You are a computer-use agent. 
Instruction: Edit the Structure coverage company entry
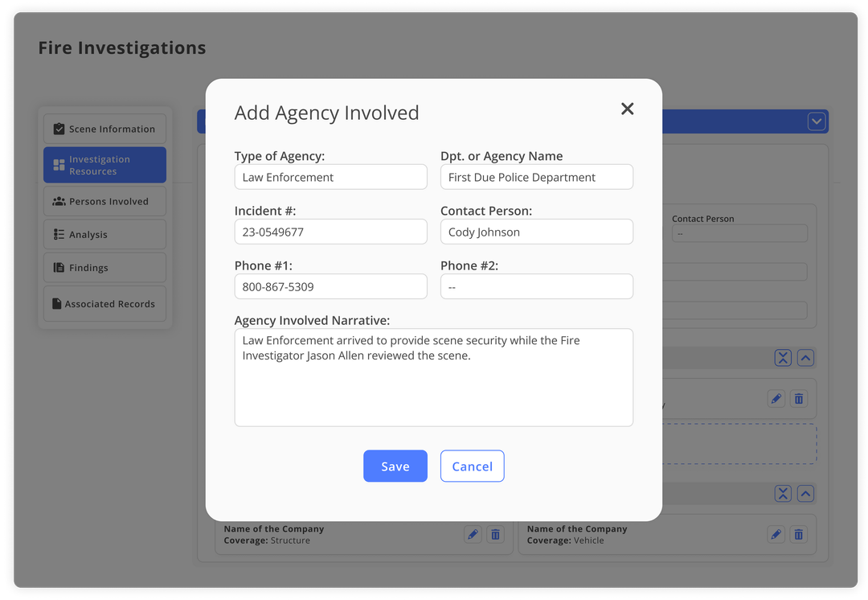473,535
